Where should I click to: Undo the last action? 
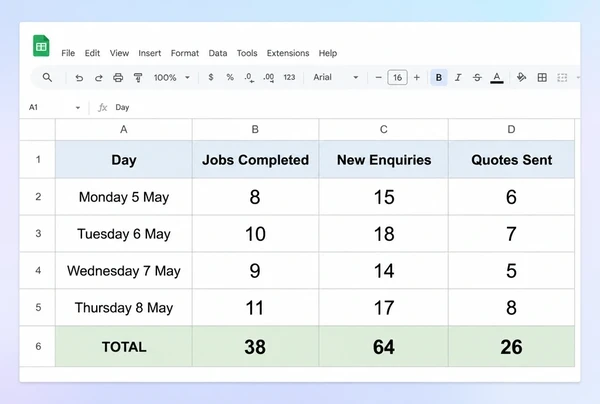[79, 78]
